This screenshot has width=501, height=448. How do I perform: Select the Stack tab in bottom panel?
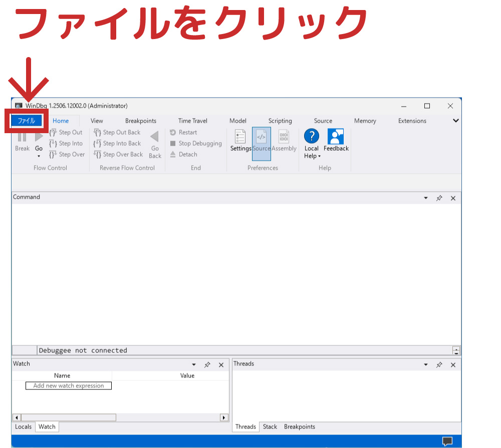(x=270, y=427)
